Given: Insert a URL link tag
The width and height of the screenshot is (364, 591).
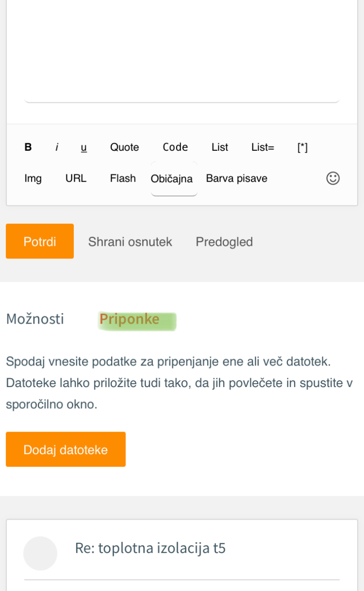Looking at the screenshot, I should (x=76, y=178).
